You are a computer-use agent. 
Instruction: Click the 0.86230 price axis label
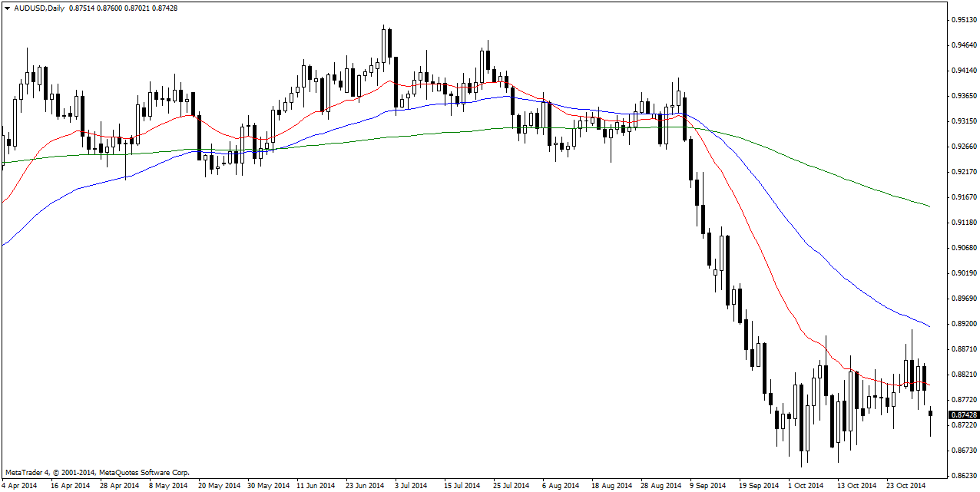(x=963, y=476)
